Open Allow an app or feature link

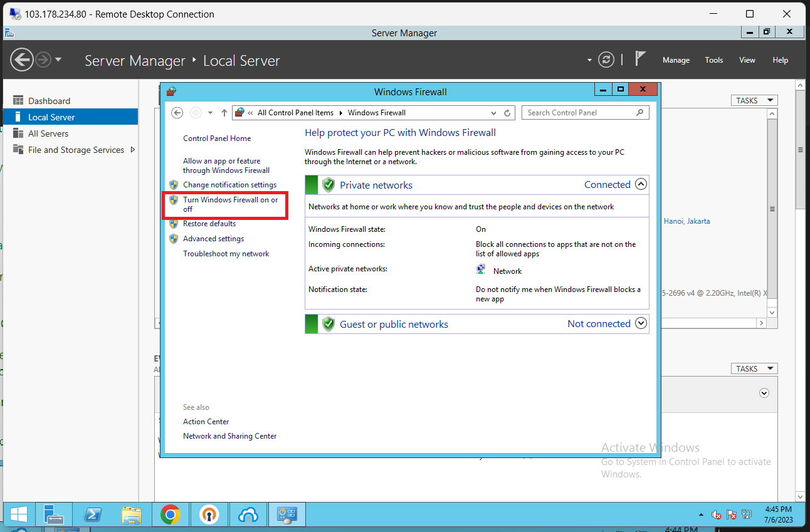(226, 165)
